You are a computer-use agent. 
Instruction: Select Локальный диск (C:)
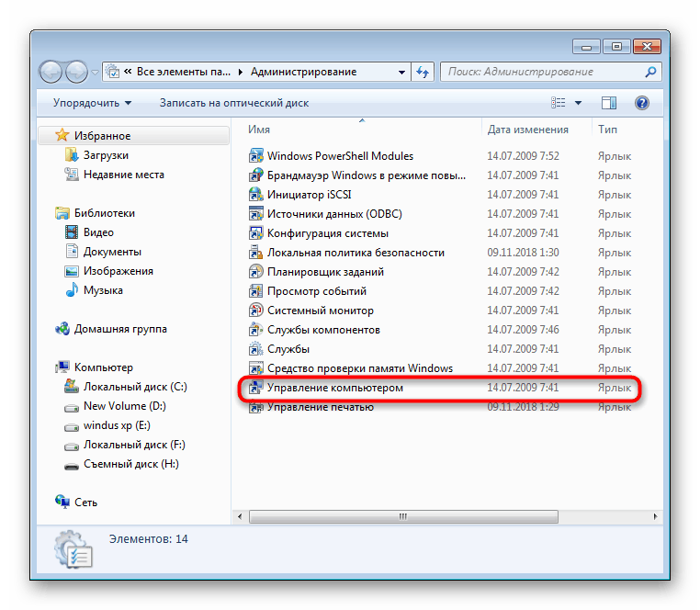point(135,387)
